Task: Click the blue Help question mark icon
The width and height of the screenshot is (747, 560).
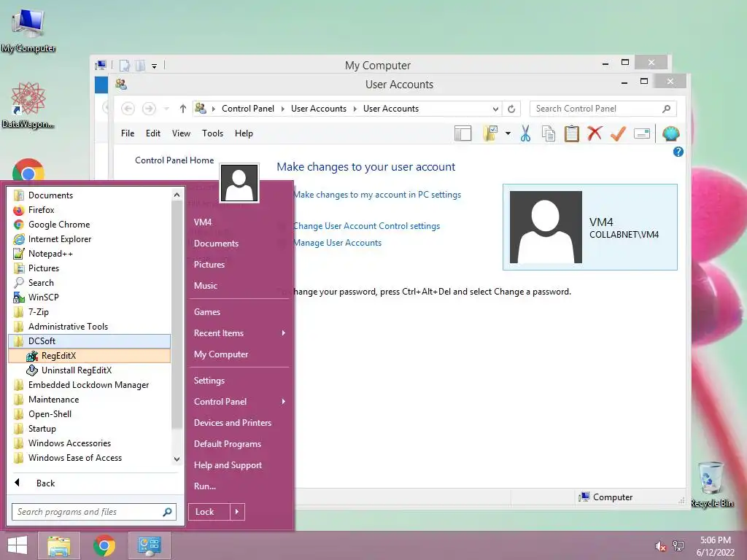Action: [678, 152]
